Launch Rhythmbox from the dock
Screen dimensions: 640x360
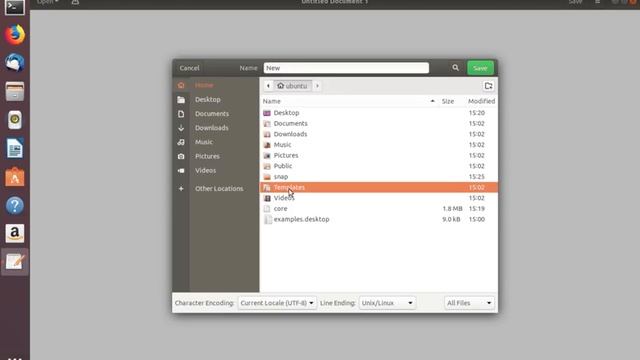[x=15, y=120]
